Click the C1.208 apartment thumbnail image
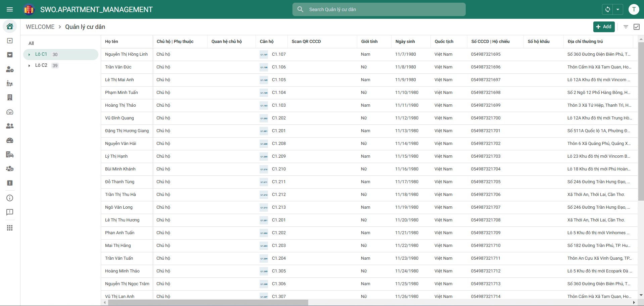The image size is (644, 306). coord(264,144)
